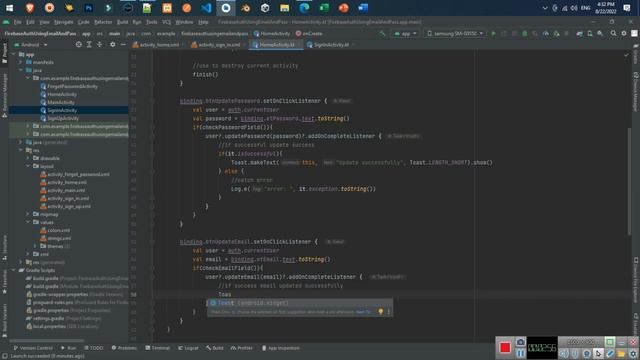640x360 pixels.
Task: Open colors.xml in values folder
Action: 56,230
